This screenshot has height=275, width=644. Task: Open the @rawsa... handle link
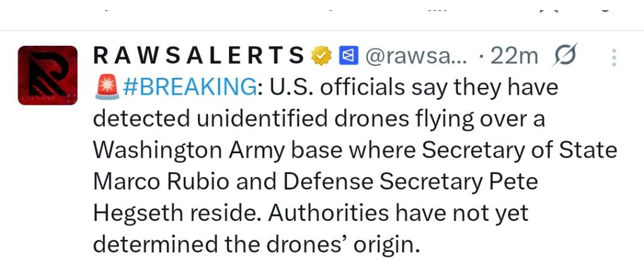(416, 57)
